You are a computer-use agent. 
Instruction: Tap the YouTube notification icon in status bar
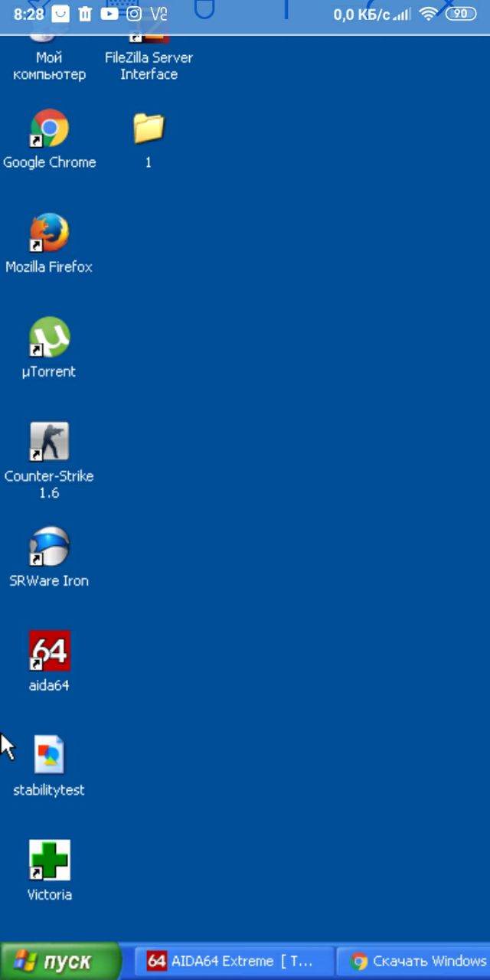tap(109, 13)
